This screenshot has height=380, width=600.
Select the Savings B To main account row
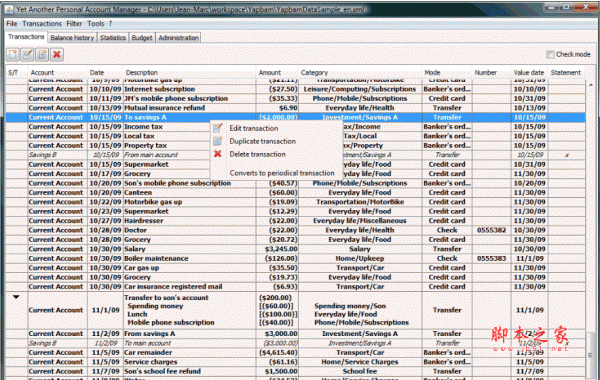tap(295, 343)
